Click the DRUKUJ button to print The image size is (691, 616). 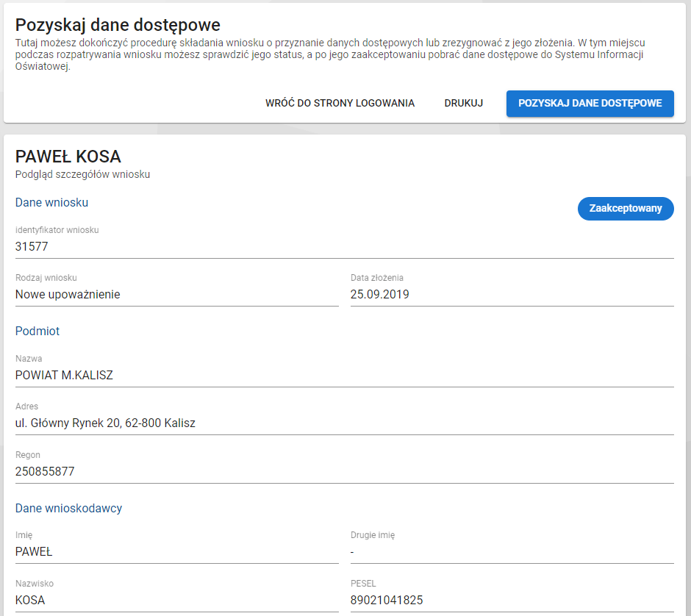coord(463,103)
